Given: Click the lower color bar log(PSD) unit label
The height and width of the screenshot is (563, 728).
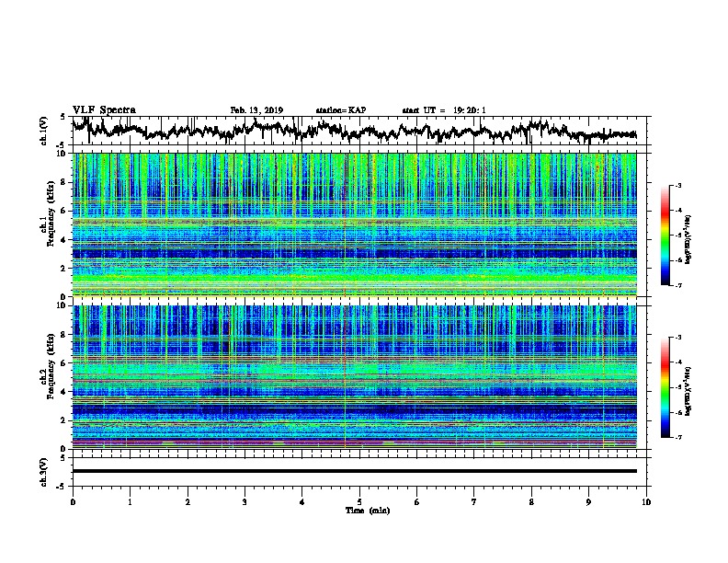Looking at the screenshot, I should 688,391.
